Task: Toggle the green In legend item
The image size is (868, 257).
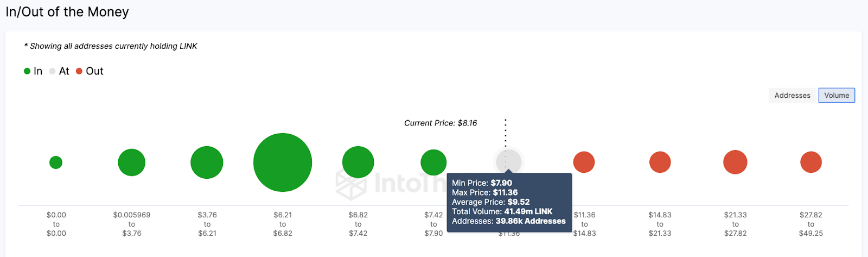Action: (x=33, y=71)
